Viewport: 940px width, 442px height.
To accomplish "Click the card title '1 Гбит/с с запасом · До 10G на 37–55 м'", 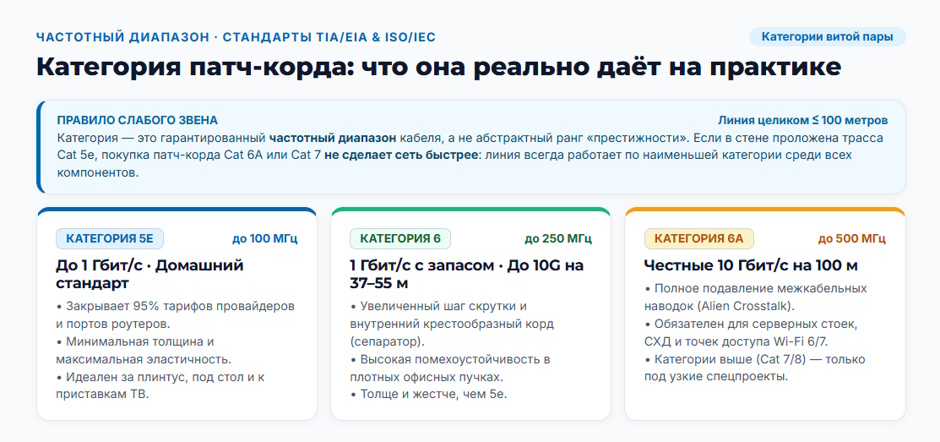I will [467, 273].
